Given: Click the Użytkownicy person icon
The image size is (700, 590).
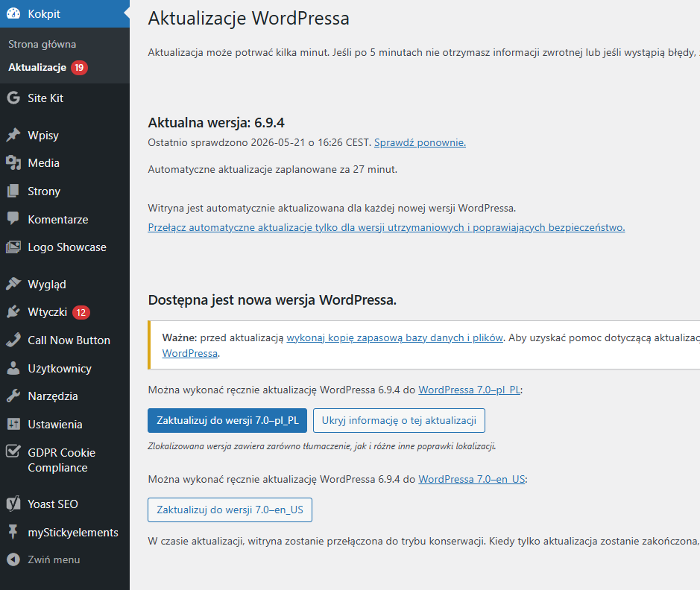Looking at the screenshot, I should click(13, 368).
